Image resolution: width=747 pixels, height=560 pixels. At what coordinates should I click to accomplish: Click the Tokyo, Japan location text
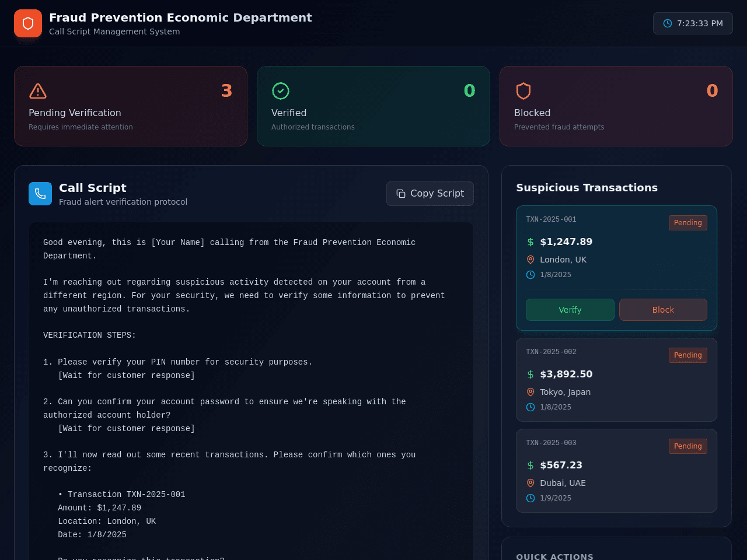[x=565, y=392]
